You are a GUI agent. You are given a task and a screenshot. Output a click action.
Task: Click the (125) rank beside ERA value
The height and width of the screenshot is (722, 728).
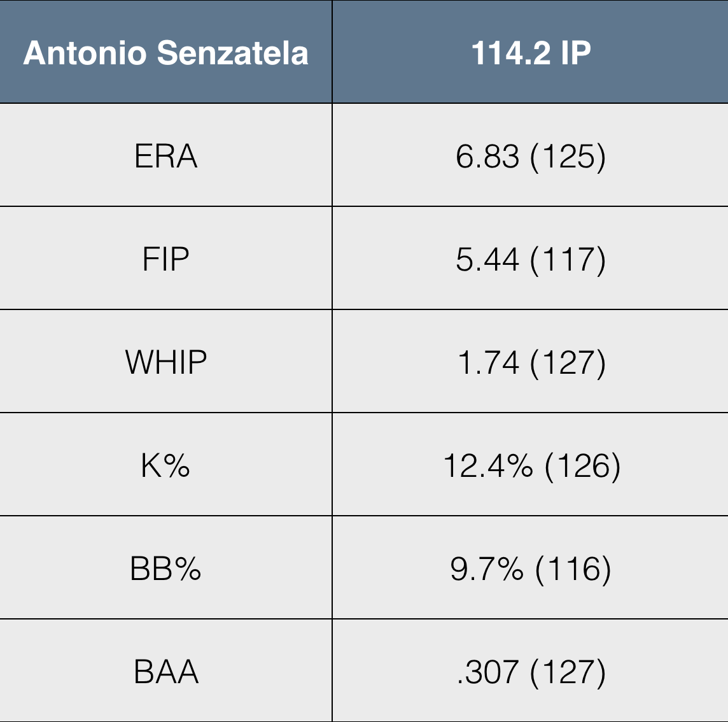[568, 156]
